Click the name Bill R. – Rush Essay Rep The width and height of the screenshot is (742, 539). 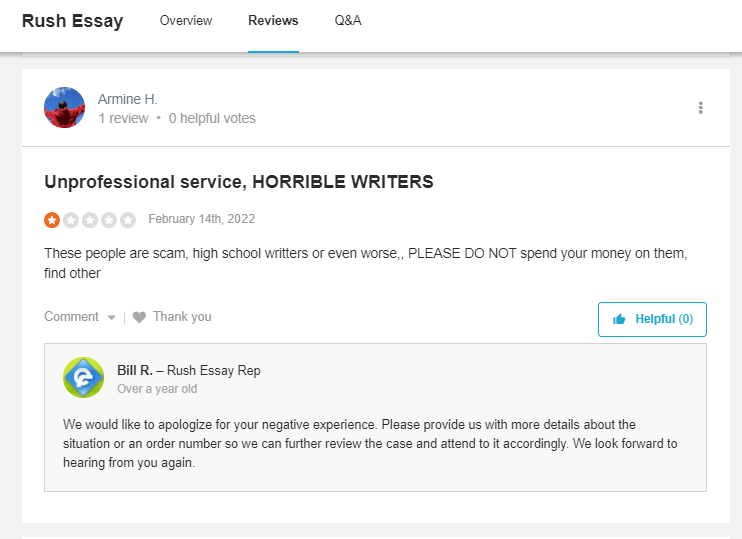pos(189,370)
